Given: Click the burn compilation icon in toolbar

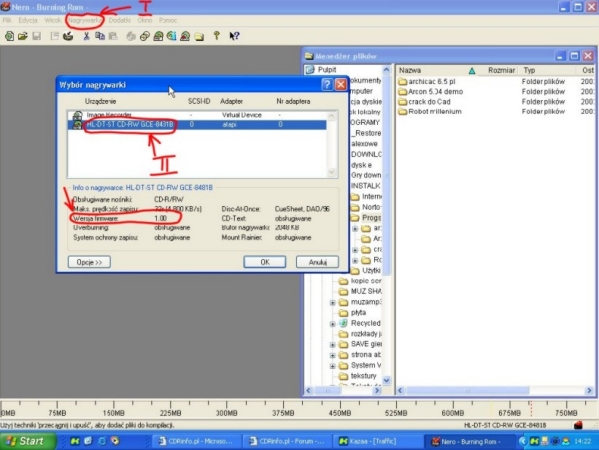Looking at the screenshot, I should coord(68,36).
